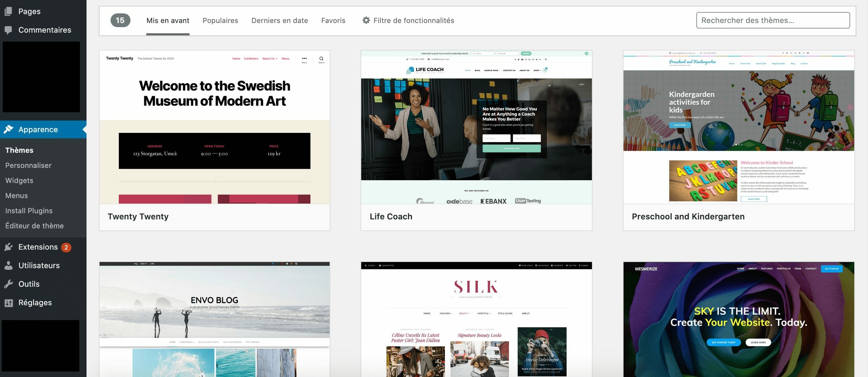Select the Life Coach theme thumbnail
868x377 pixels.
[x=477, y=127]
